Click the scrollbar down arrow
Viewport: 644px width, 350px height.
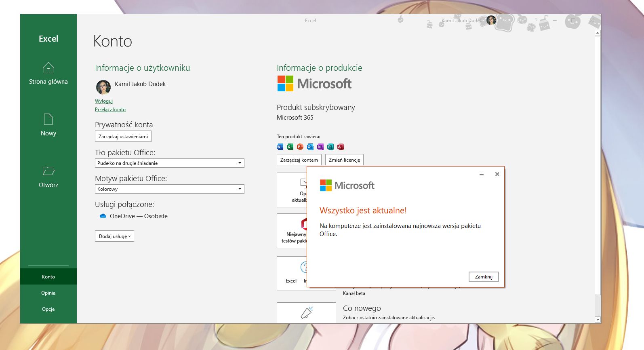(598, 320)
